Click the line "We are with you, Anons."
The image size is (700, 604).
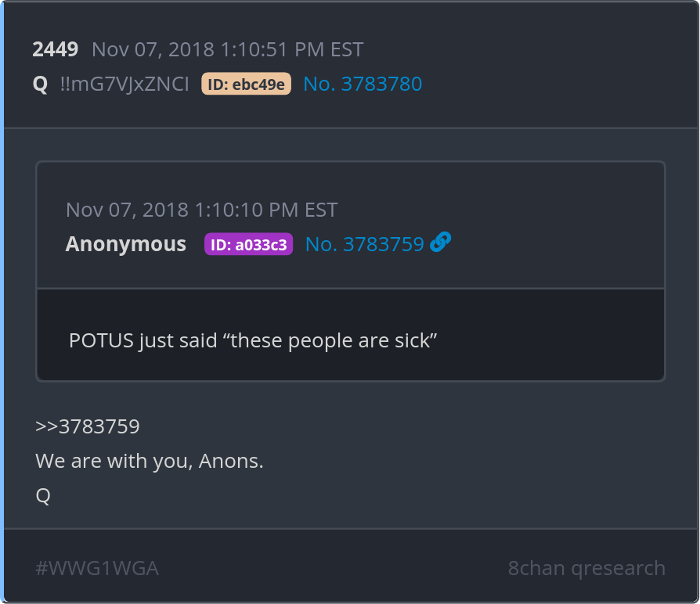[150, 462]
